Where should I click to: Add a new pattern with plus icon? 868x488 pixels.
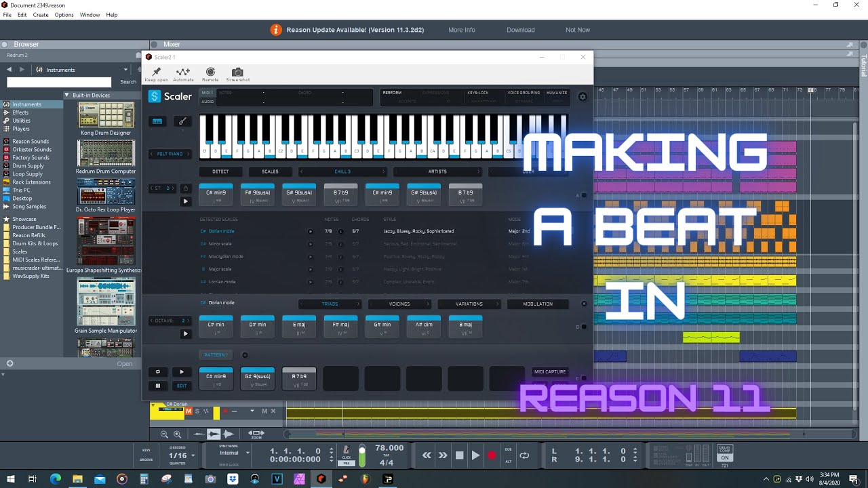pos(245,354)
